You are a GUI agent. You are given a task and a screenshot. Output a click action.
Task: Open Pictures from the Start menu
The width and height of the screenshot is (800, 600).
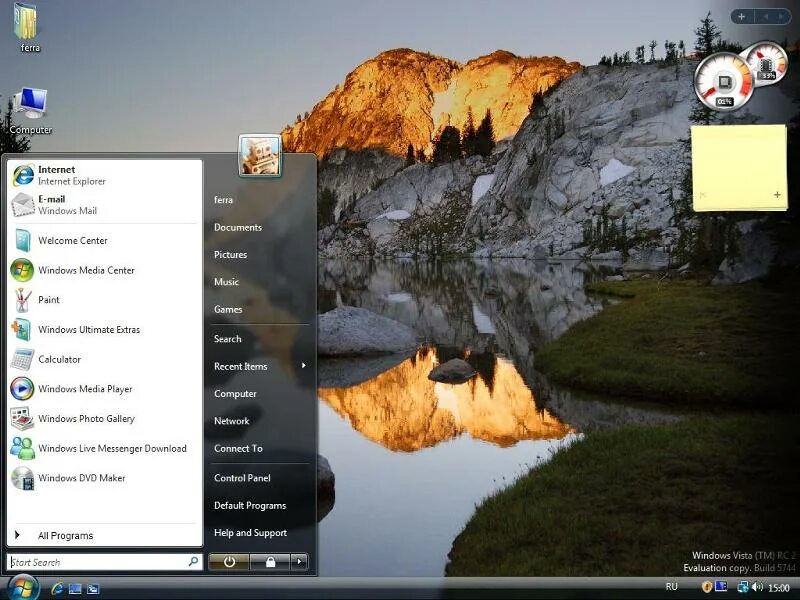pyautogui.click(x=231, y=255)
